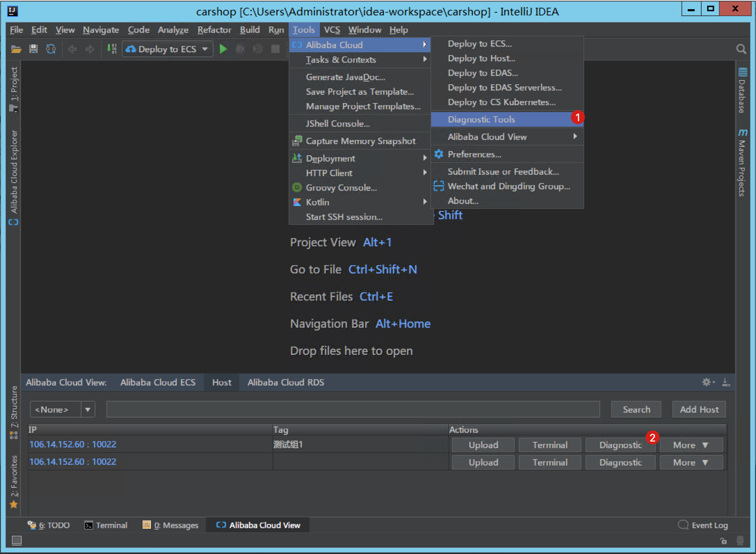Open the Refactor menu
This screenshot has width=756, height=554.
[x=214, y=29]
